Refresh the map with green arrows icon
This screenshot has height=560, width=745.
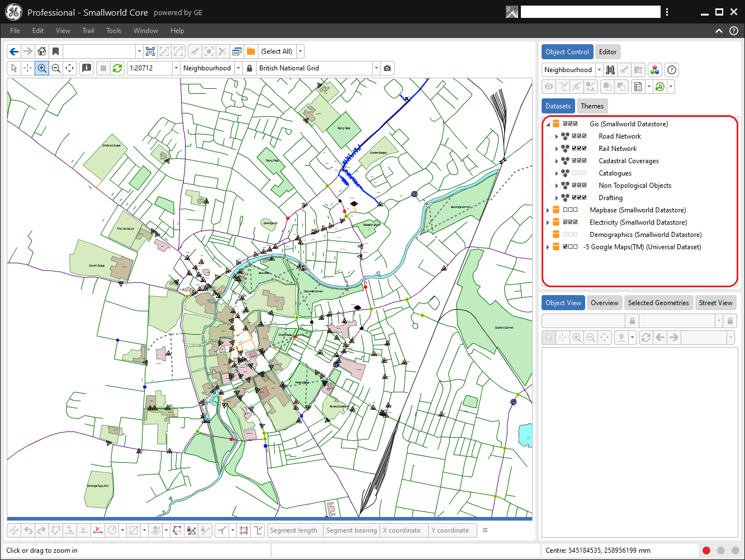point(117,68)
